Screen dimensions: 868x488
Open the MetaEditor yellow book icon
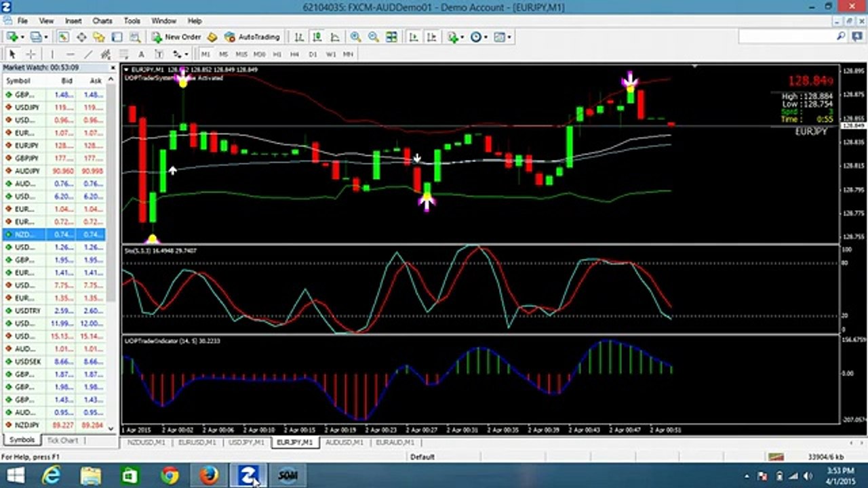coord(213,37)
